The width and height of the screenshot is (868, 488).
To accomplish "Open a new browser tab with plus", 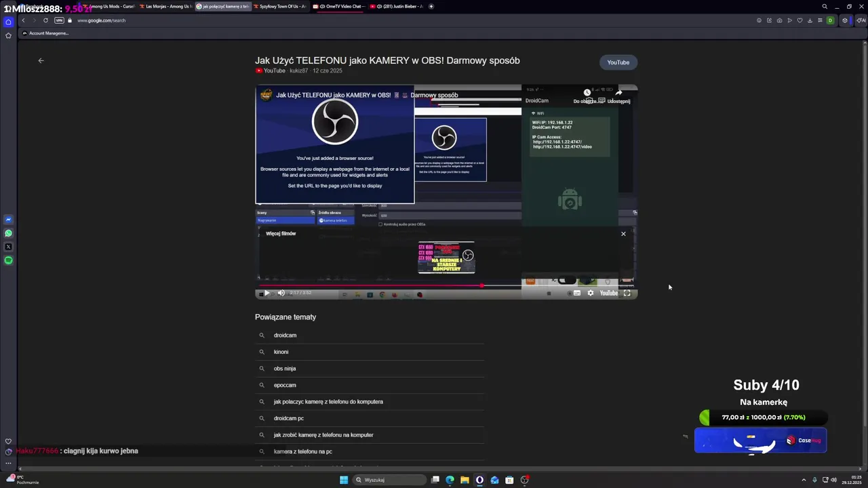I will click(x=431, y=6).
